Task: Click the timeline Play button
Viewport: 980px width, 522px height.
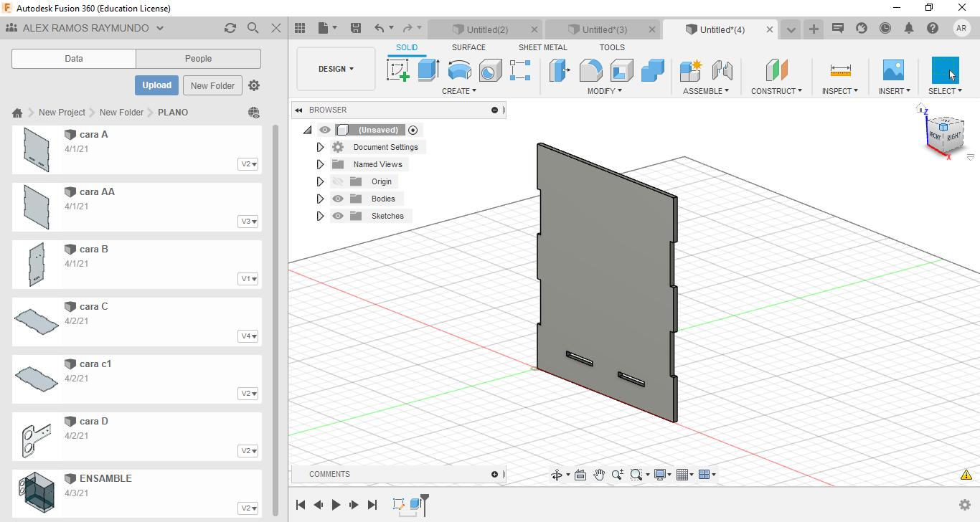Action: coord(336,505)
